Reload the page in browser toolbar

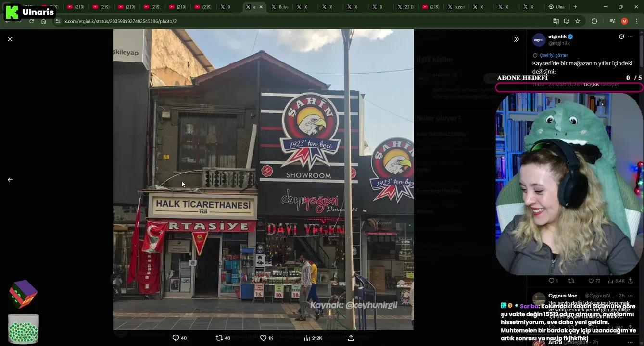[32, 21]
